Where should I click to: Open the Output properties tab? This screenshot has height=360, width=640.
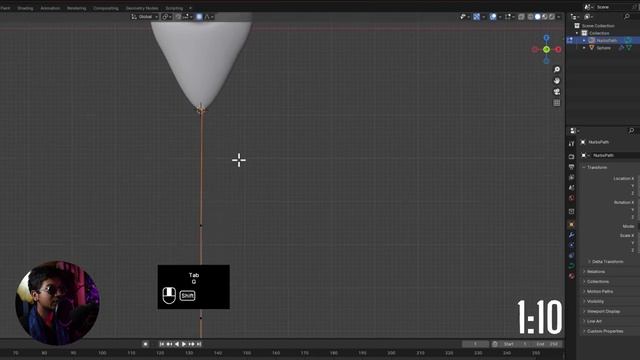click(x=571, y=167)
